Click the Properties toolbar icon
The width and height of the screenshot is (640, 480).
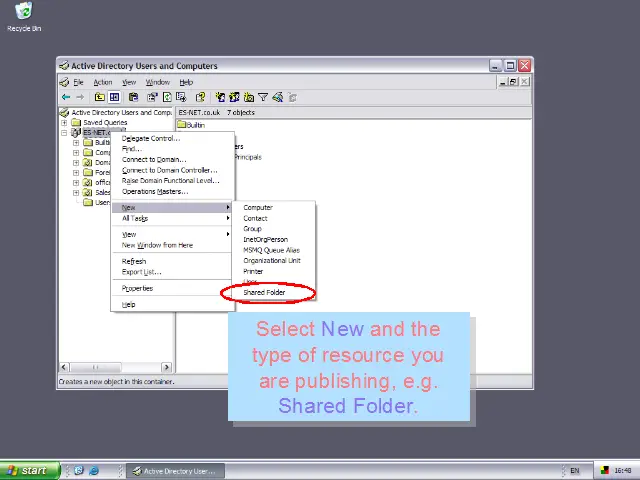152,97
